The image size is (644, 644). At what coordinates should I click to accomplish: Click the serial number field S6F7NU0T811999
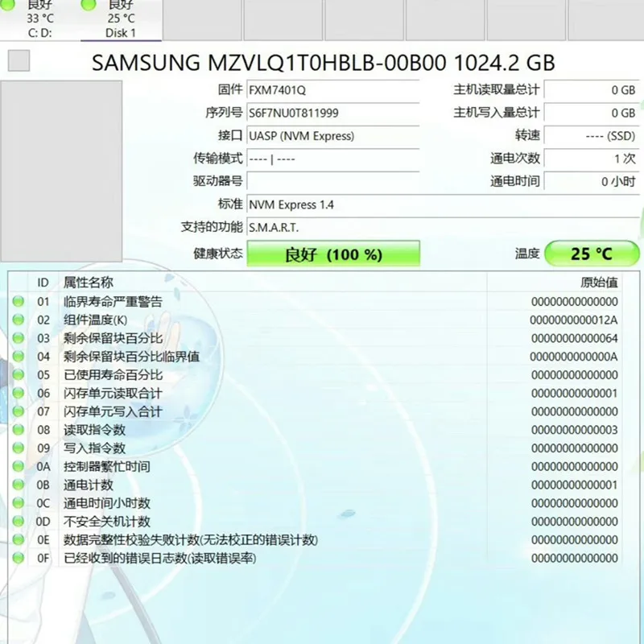click(332, 113)
